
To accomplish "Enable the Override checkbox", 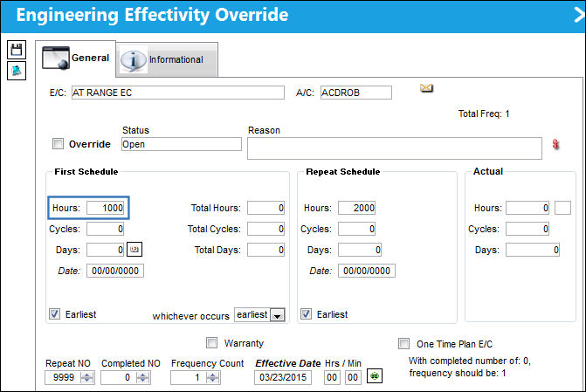I will coord(58,143).
